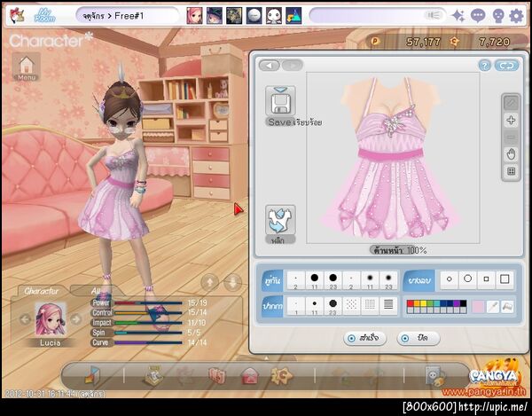Click the redo forward arrow in editor
532x416 pixels.
pos(292,65)
